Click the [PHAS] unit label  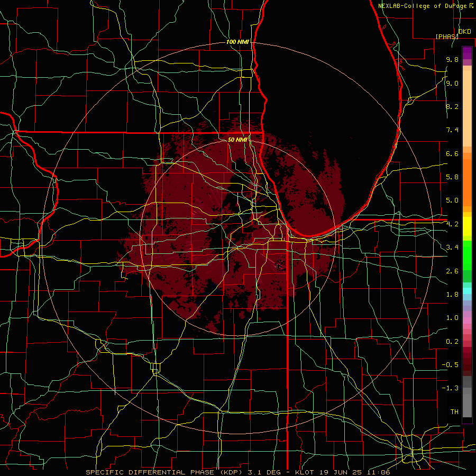click(447, 36)
